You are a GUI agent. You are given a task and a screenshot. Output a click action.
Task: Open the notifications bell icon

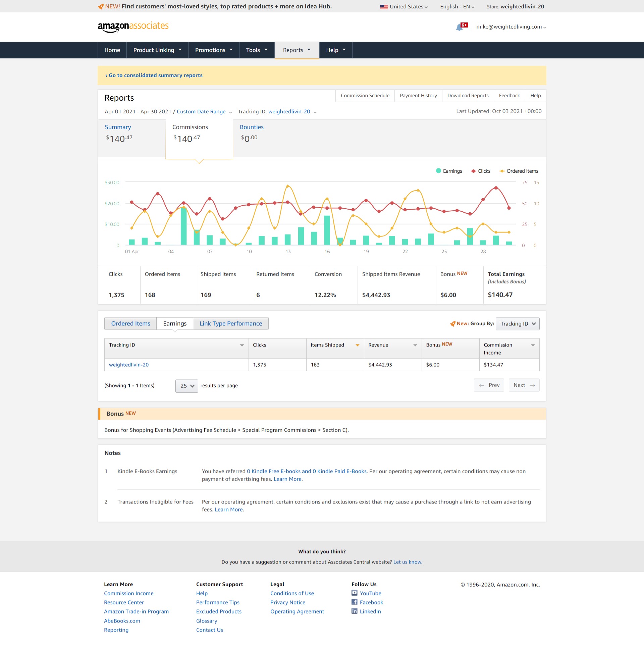pyautogui.click(x=459, y=28)
